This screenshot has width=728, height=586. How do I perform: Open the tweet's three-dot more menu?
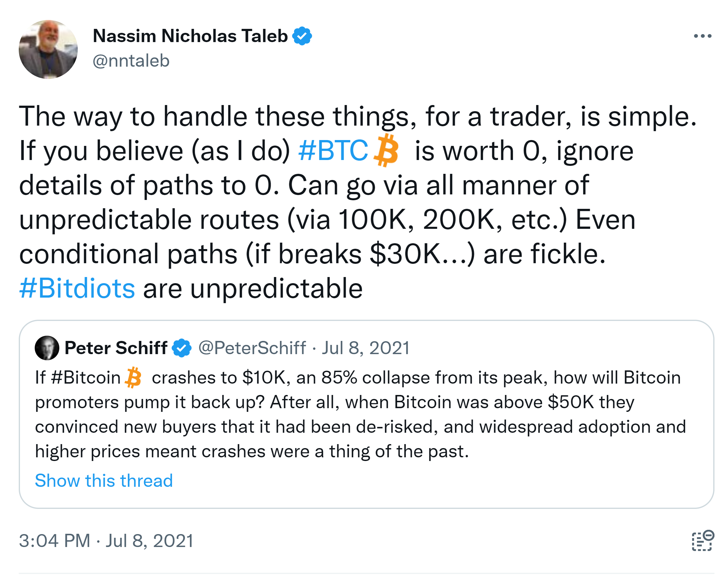click(x=702, y=36)
